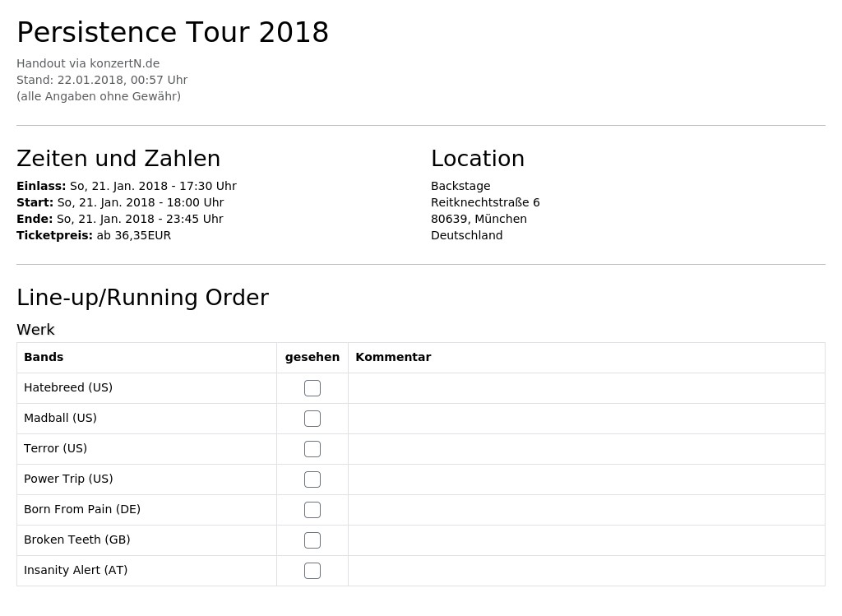Image resolution: width=842 pixels, height=616 pixels.
Task: Click the Handout via konzertN.de text
Action: pyautogui.click(x=88, y=63)
